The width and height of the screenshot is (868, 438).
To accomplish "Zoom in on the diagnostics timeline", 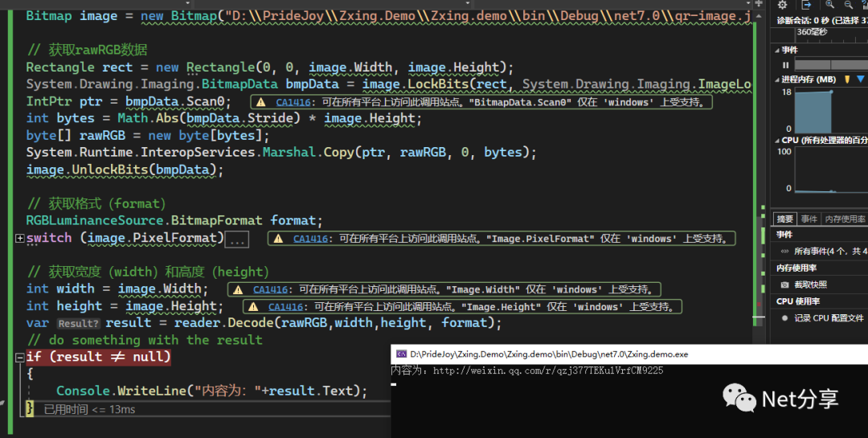I will tap(829, 5).
